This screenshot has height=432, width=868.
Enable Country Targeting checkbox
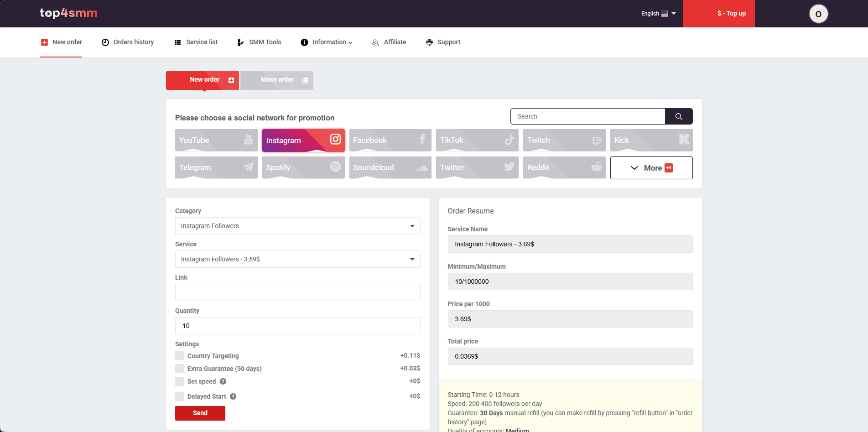coord(180,356)
